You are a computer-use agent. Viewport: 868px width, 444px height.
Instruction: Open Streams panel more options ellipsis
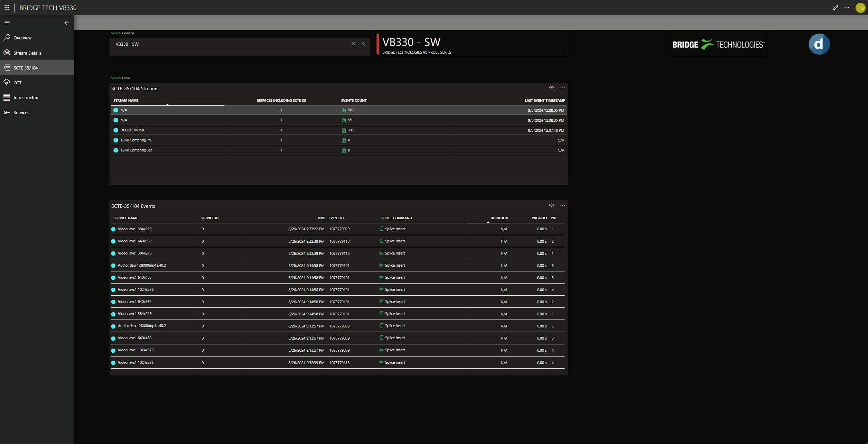563,88
